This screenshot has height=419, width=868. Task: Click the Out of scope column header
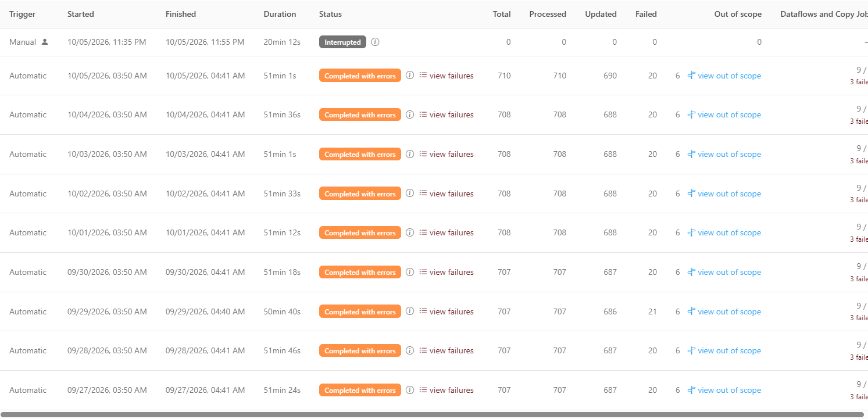tap(738, 14)
